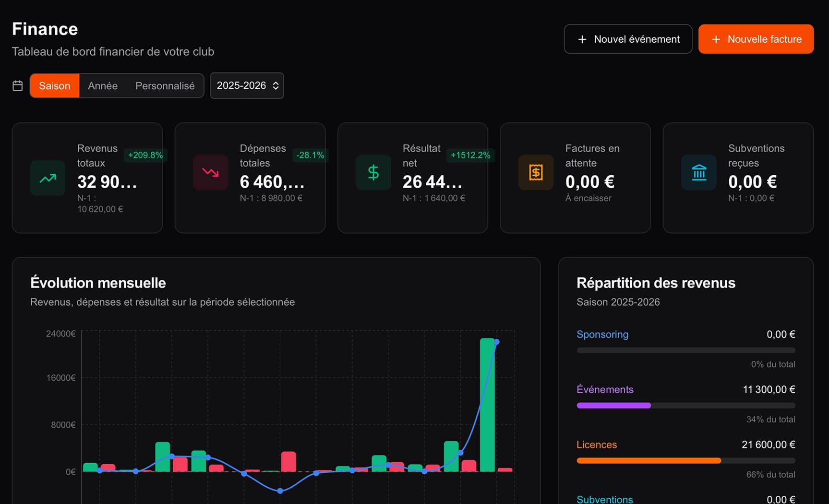Image resolution: width=829 pixels, height=504 pixels.
Task: Click the green trending-up icon on Revenus totaux
Action: pos(47,178)
